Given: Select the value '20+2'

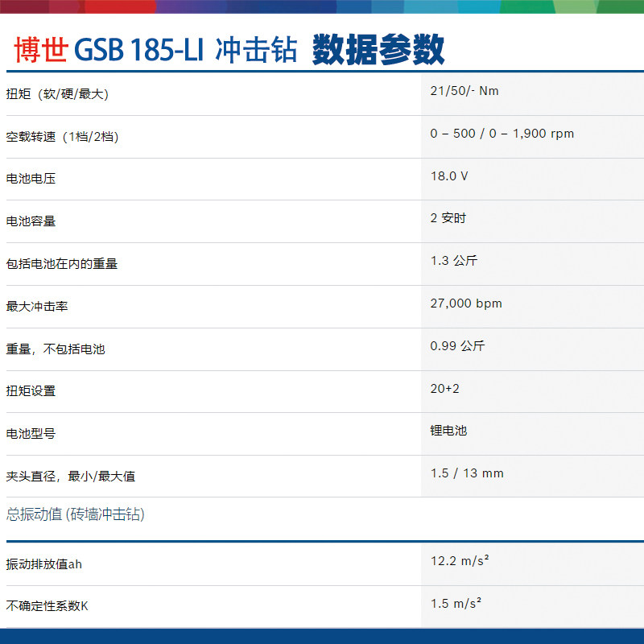Looking at the screenshot, I should 445,389.
